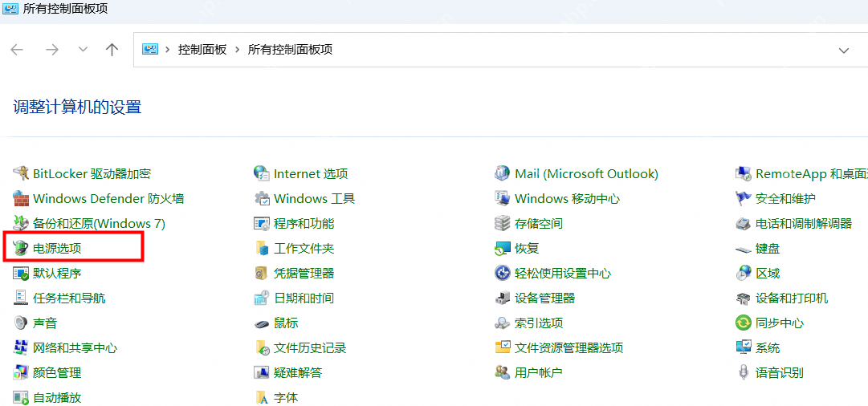Click the RemoteApp 和桌面 icon

(743, 173)
